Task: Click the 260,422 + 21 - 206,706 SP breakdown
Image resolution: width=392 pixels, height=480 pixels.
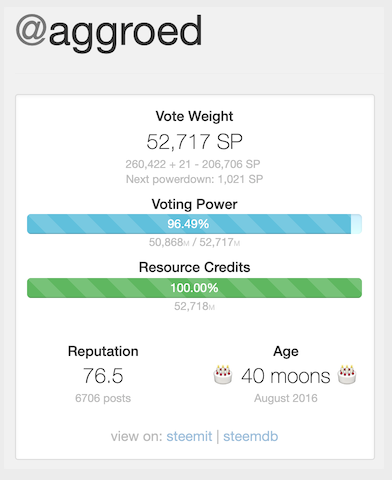Action: 193,164
